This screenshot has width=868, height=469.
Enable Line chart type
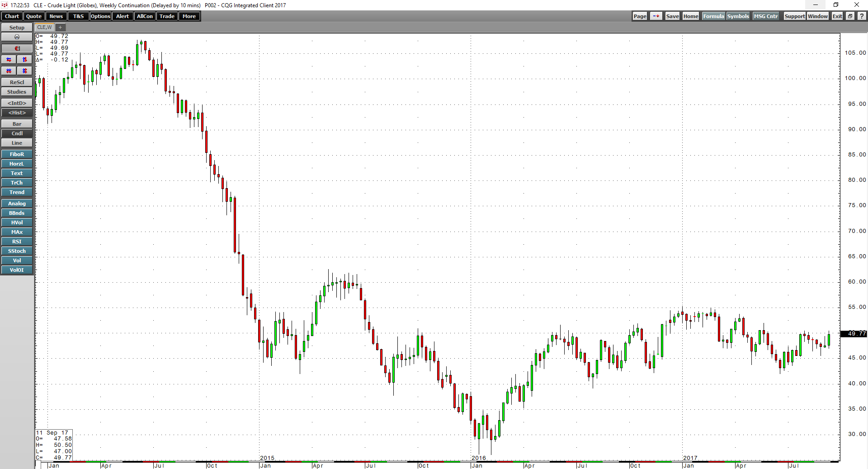17,142
